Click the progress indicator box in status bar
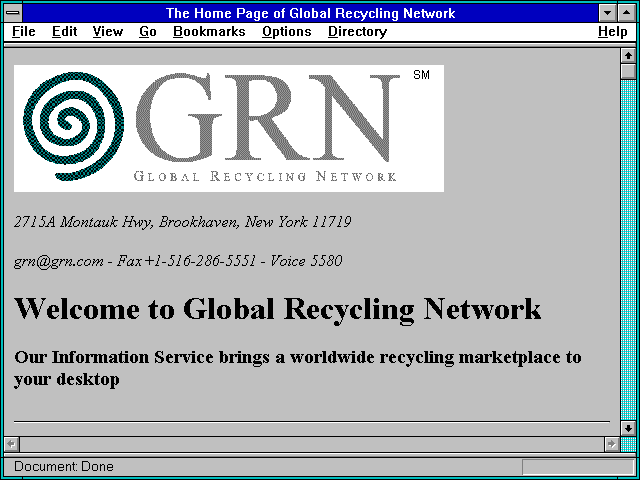This screenshot has width=640, height=480. (x=578, y=467)
